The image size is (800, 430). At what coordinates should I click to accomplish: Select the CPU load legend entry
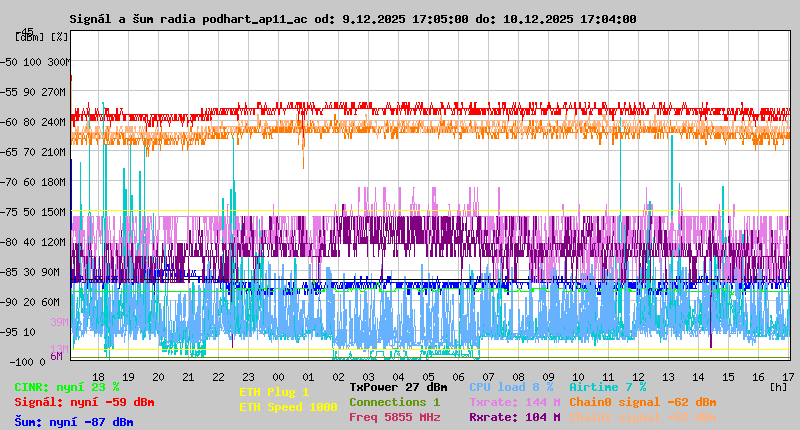tap(511, 387)
